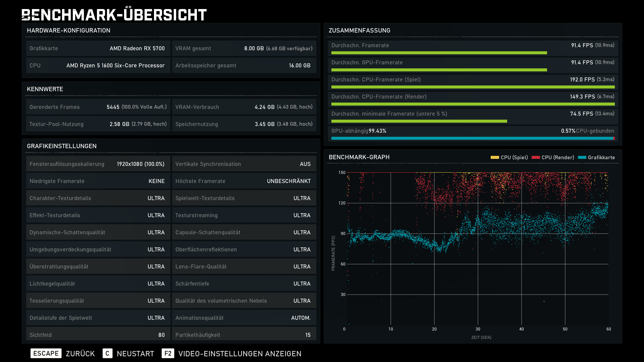The image size is (644, 362).
Task: Click the Partikelhäufigkeit 15 setting row
Action: pyautogui.click(x=244, y=335)
